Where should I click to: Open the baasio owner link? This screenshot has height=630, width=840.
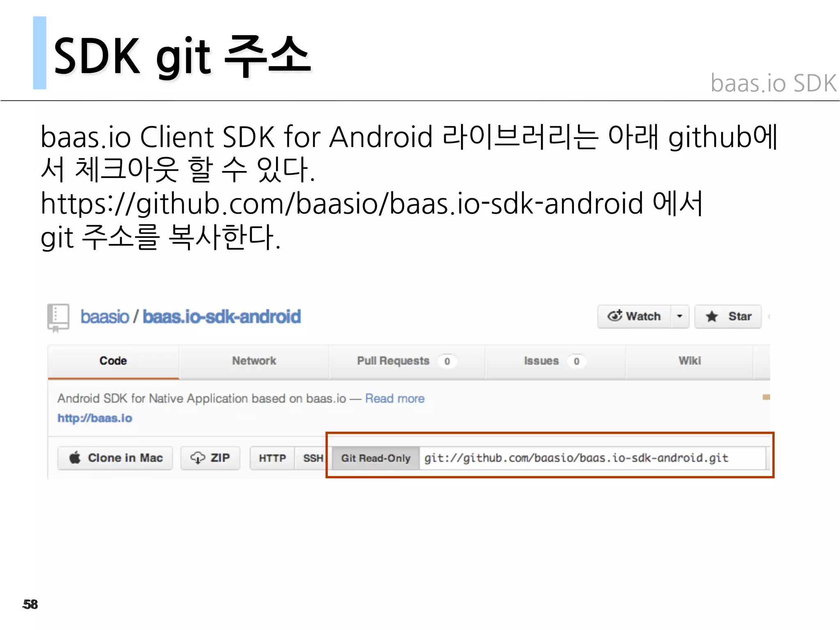tap(105, 317)
